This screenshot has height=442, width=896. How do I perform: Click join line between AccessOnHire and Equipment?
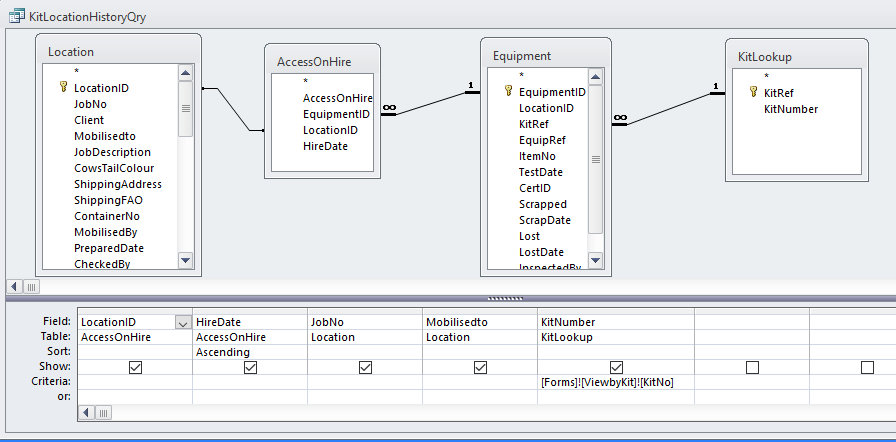point(431,103)
